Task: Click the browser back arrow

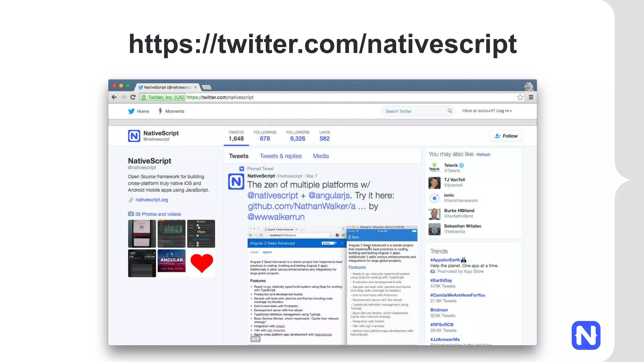Action: (x=114, y=97)
